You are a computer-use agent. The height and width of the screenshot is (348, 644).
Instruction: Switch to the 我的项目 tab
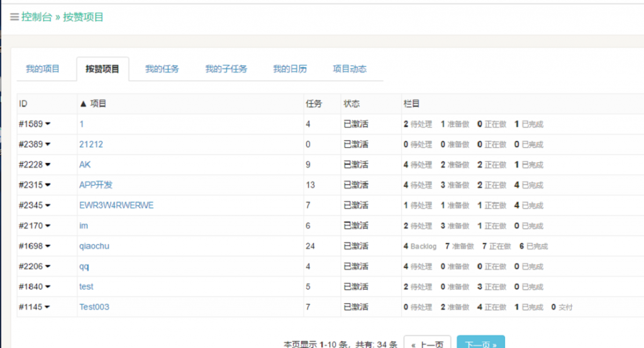pos(43,69)
